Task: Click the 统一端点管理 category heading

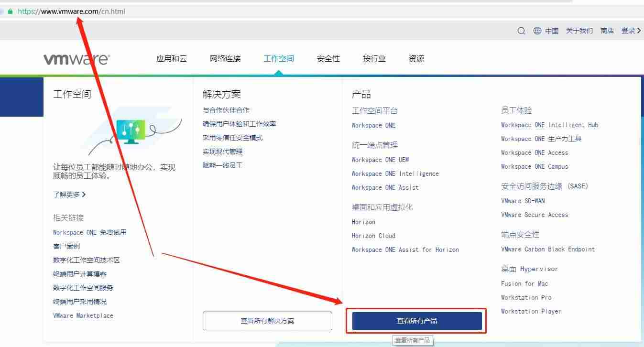Action: pyautogui.click(x=375, y=145)
